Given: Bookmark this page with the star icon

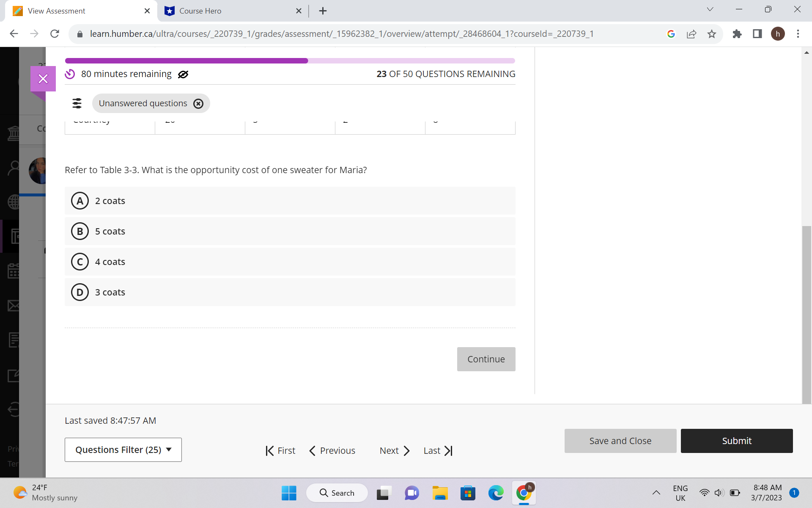Looking at the screenshot, I should click(712, 34).
